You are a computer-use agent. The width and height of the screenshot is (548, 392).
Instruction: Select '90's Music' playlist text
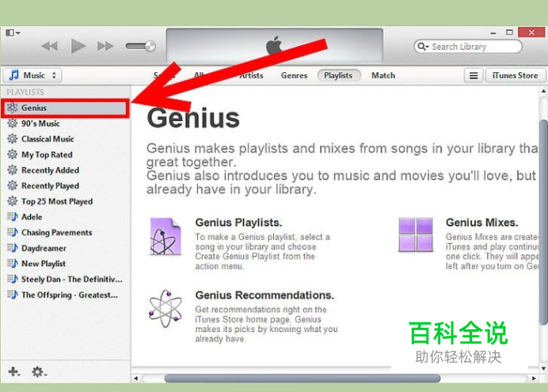coord(40,124)
